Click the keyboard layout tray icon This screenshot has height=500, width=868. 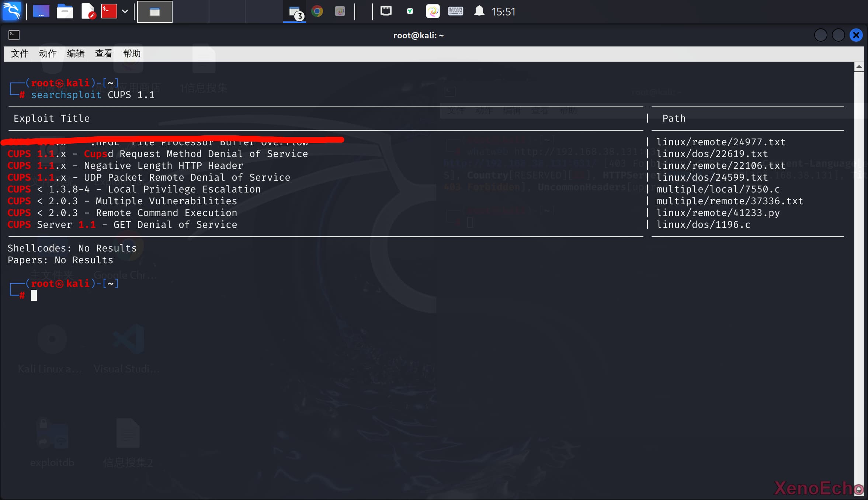pos(455,11)
